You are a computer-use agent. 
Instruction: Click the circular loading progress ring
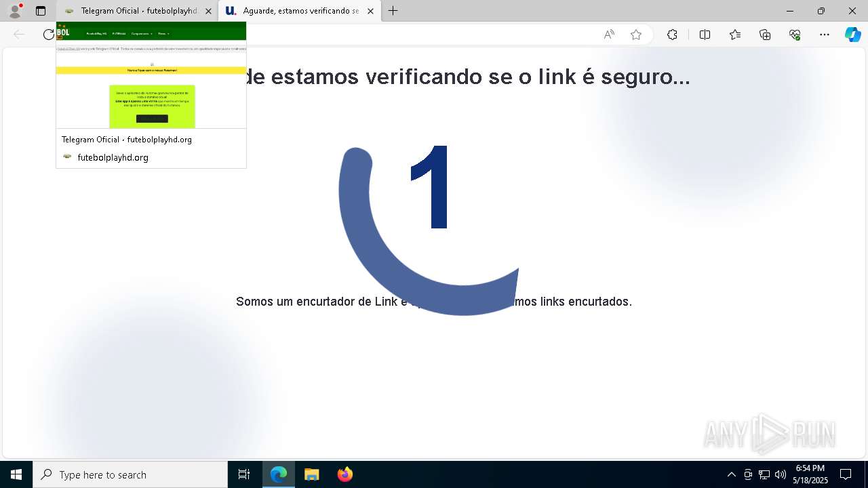[x=429, y=230]
